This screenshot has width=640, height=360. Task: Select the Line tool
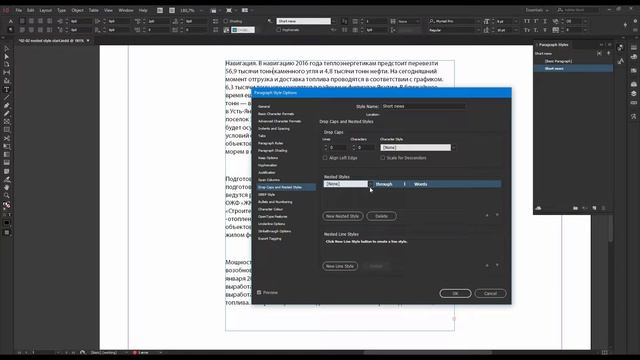point(7,98)
